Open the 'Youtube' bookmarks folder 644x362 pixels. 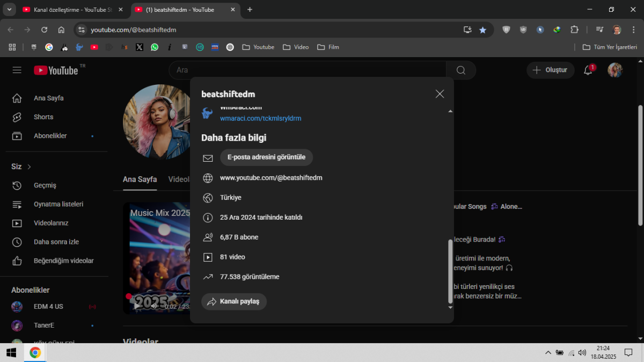[x=258, y=47]
